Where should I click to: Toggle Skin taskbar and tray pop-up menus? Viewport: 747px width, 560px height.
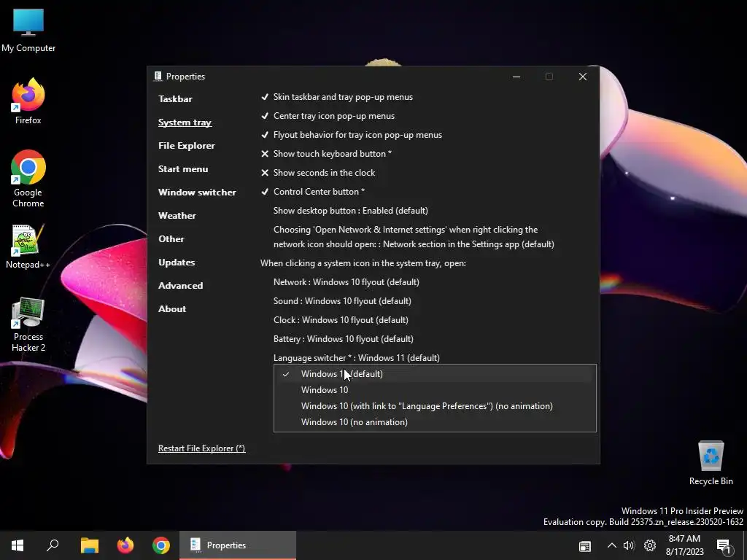click(337, 97)
